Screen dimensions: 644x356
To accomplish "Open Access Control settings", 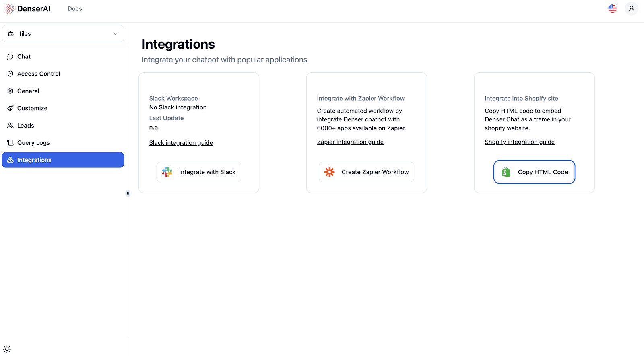I will click(63, 74).
